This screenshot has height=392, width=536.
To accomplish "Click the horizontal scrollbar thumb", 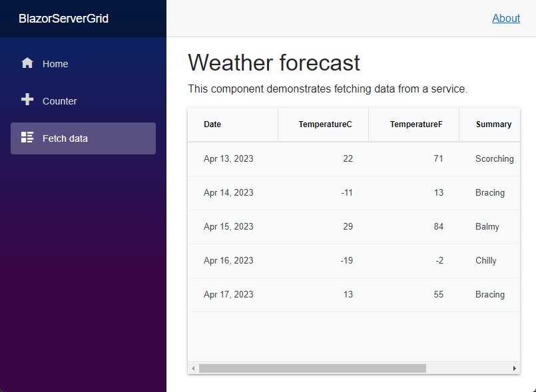I will click(x=312, y=369).
